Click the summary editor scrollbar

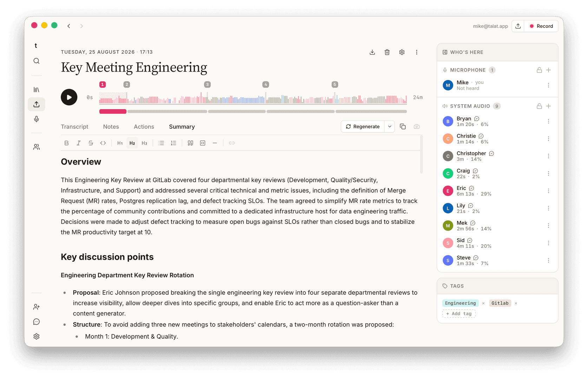click(421, 154)
